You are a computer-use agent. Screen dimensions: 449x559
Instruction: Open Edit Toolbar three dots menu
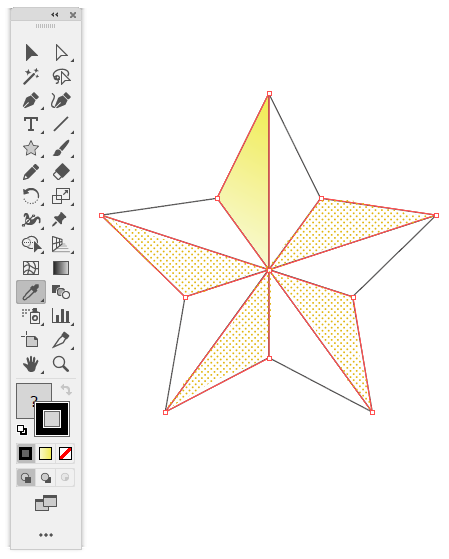46,535
